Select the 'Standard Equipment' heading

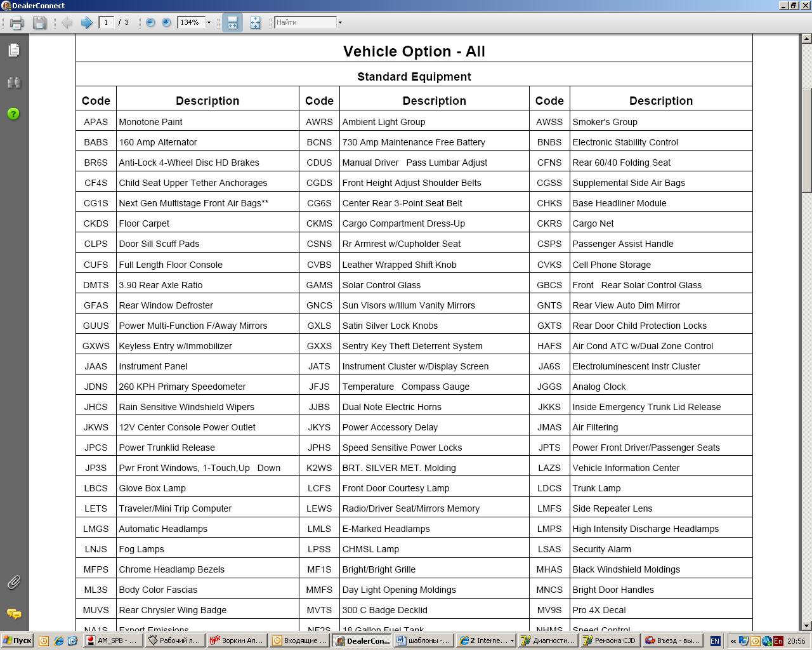tap(414, 77)
